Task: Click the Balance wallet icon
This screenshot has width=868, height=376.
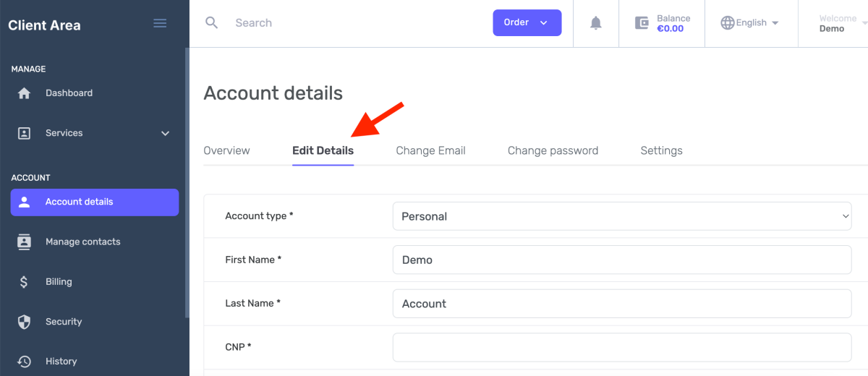Action: [x=642, y=23]
